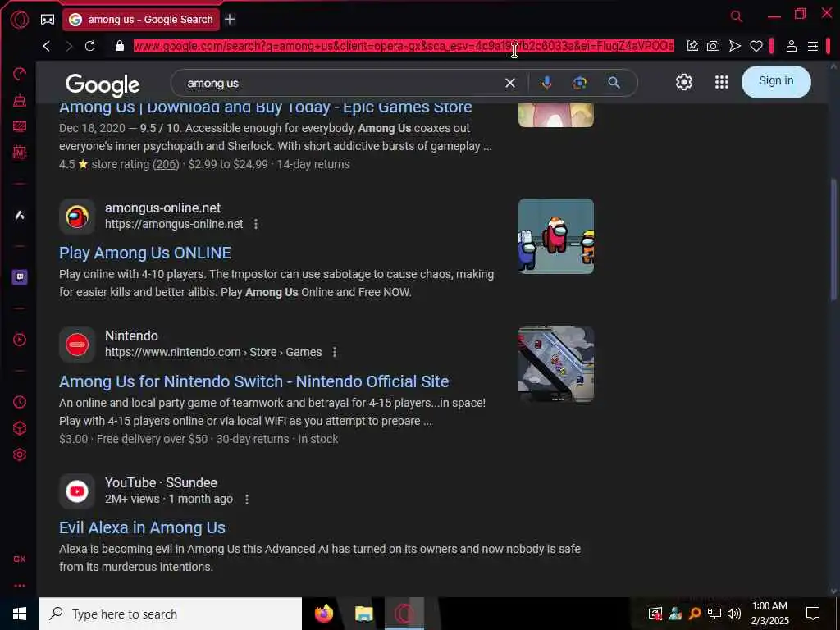Viewport: 840px width, 630px height.
Task: Open the Opera menu logo button
Action: coord(20,20)
